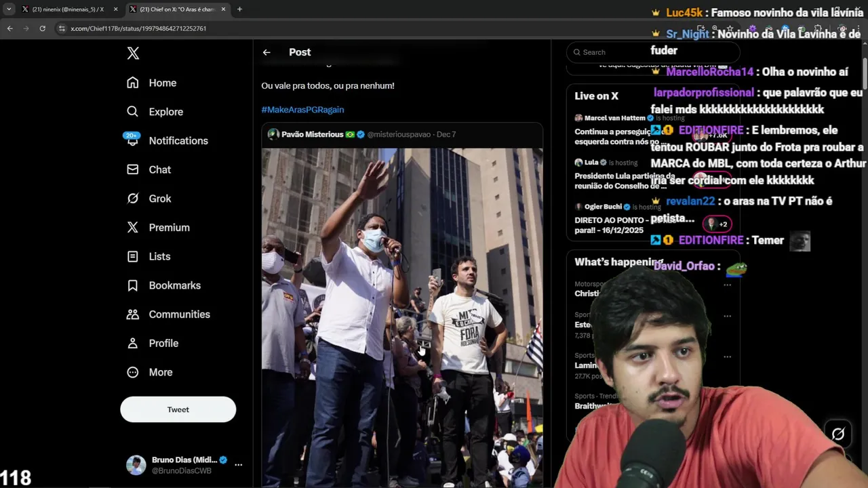The height and width of the screenshot is (488, 868).
Task: Open options for Motorsport trend
Action: pyautogui.click(x=727, y=285)
